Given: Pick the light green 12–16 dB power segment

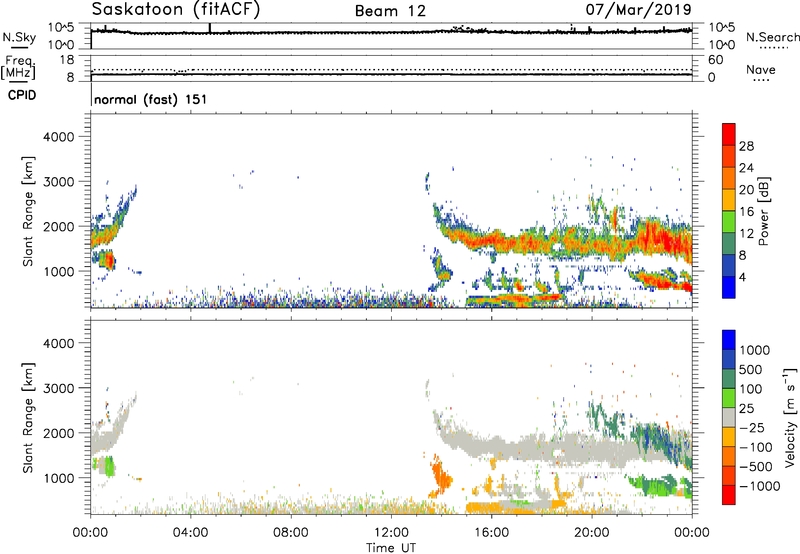Looking at the screenshot, I should pyautogui.click(x=729, y=222).
